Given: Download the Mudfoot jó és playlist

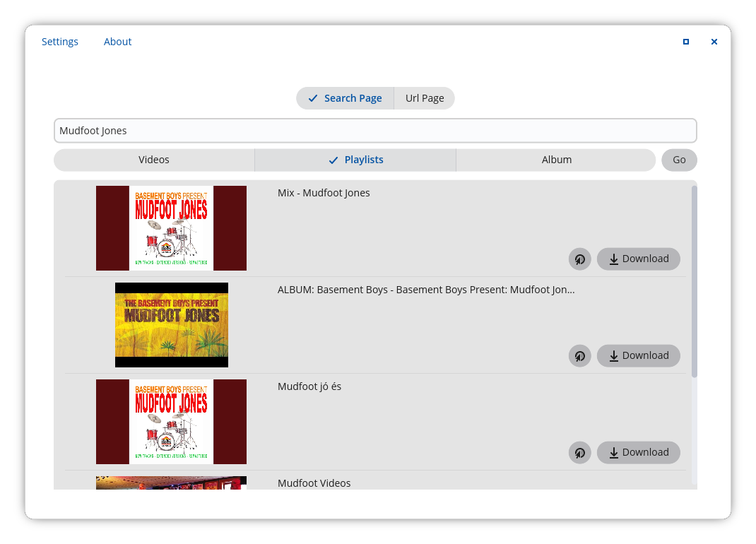Looking at the screenshot, I should pyautogui.click(x=638, y=453).
